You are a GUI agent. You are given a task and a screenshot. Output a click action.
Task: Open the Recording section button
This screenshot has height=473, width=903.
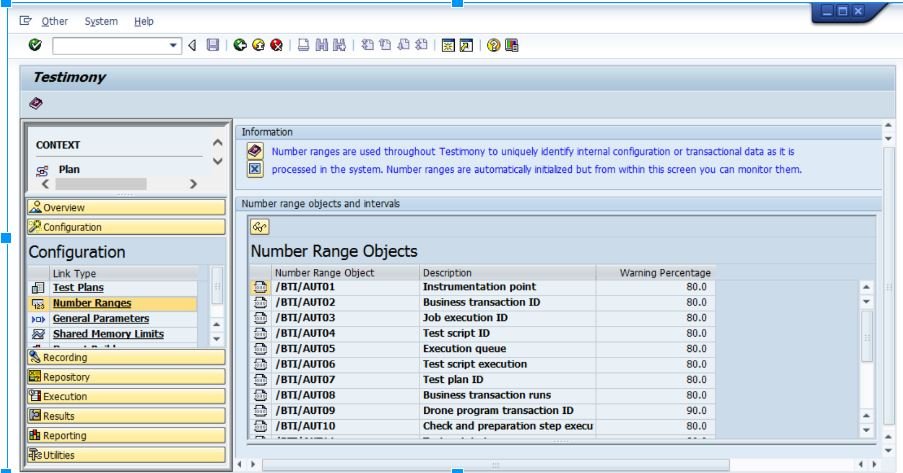126,357
